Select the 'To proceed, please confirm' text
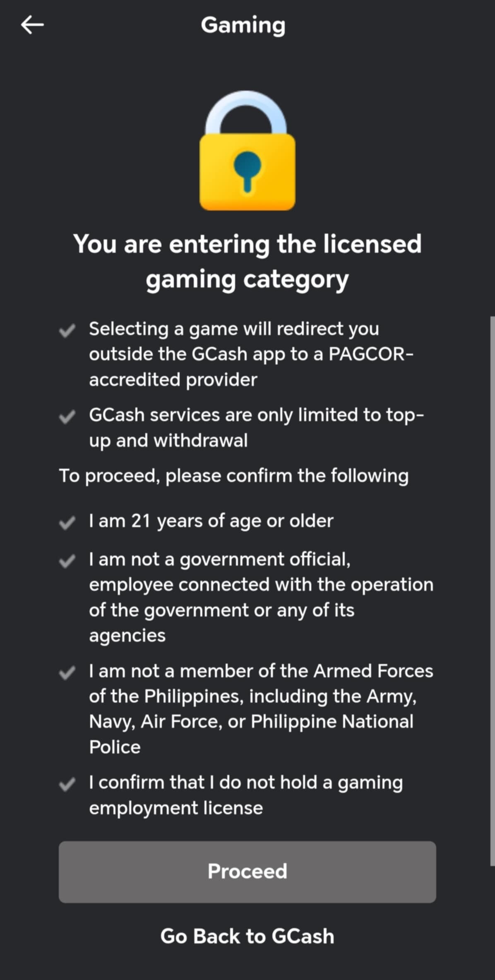Screen dimensions: 495x980 (234, 476)
